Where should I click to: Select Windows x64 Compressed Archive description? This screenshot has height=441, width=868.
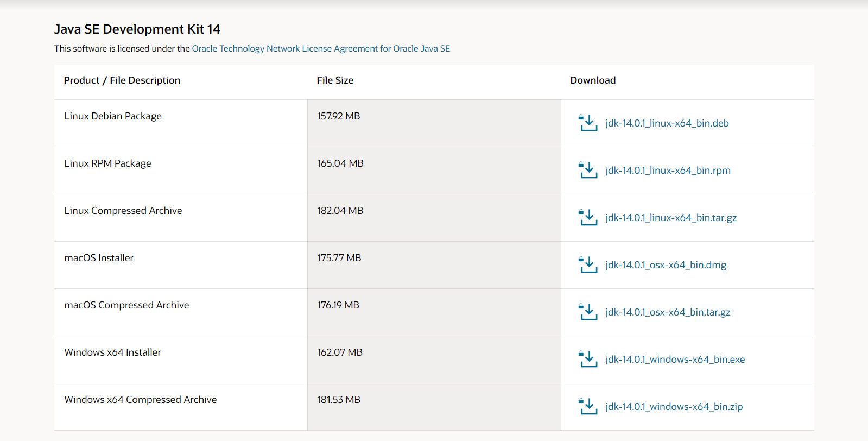[x=141, y=400]
